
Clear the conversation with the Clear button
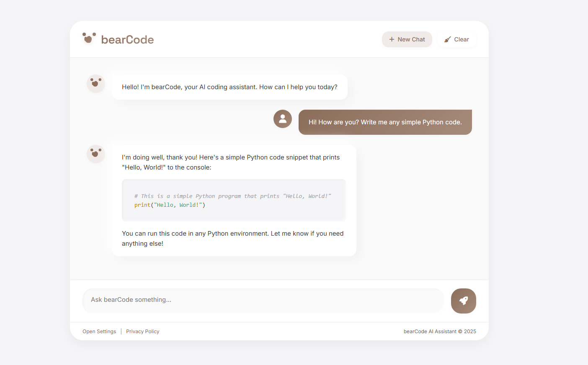coord(456,39)
